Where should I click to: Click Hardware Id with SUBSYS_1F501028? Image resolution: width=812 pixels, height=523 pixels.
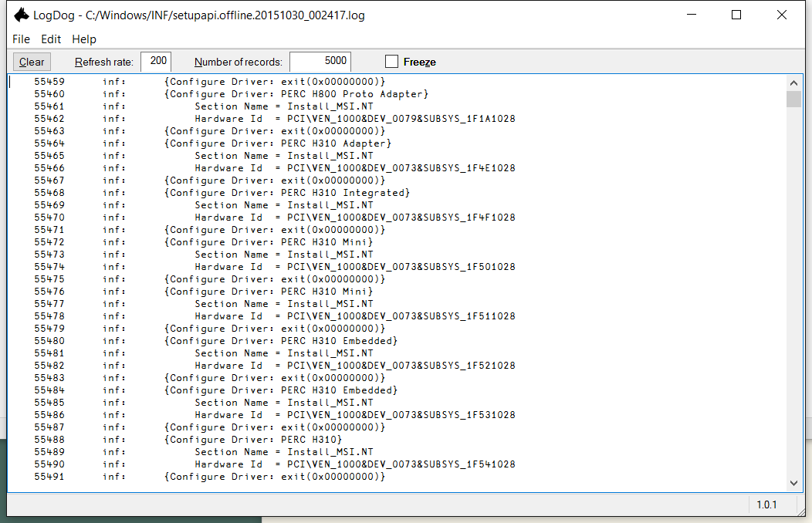click(x=355, y=267)
